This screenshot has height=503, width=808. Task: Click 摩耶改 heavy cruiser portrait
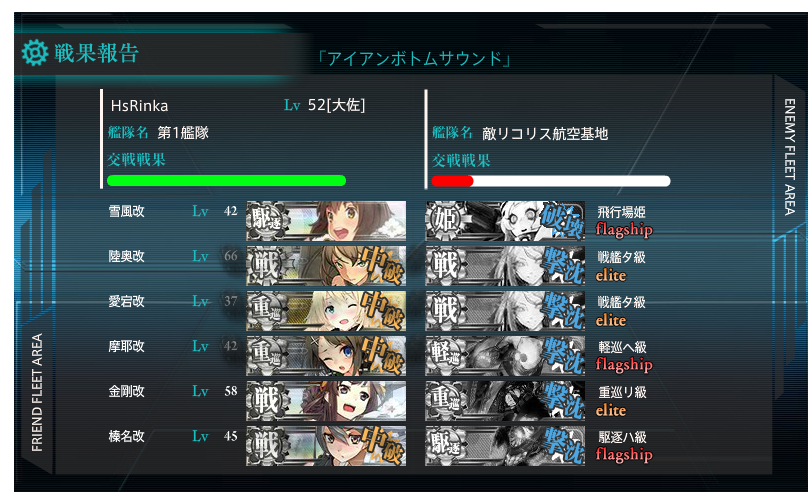pyautogui.click(x=326, y=356)
